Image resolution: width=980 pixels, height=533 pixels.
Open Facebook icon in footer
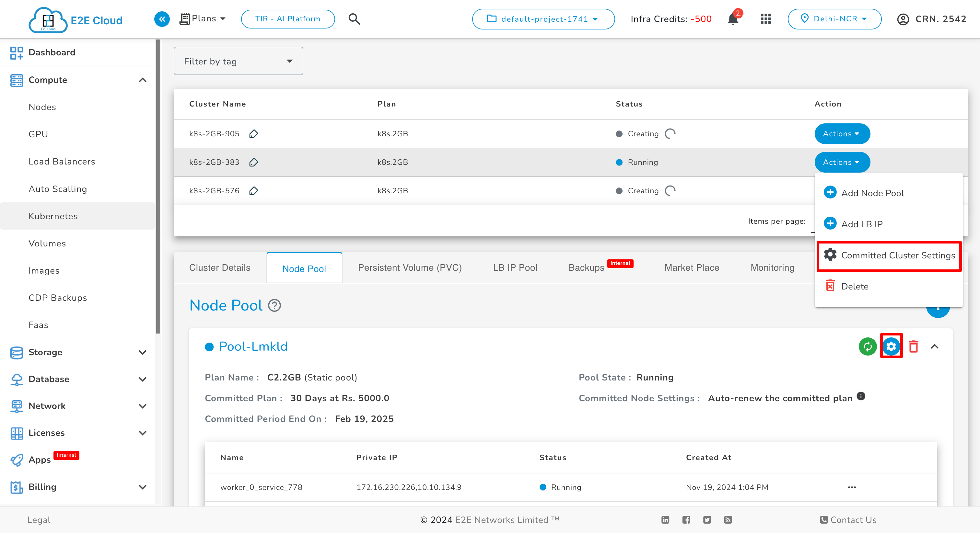pyautogui.click(x=686, y=520)
